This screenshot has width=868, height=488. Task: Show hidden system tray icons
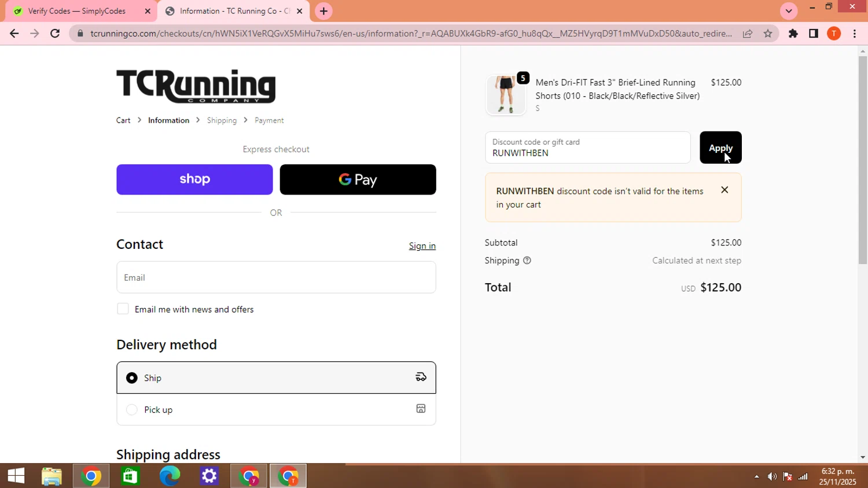point(756,476)
